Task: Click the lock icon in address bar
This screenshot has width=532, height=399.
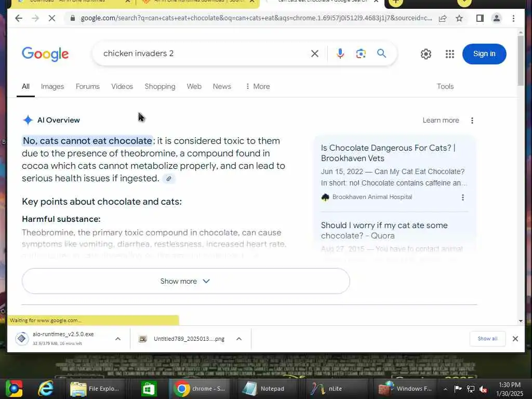Action: [x=73, y=18]
